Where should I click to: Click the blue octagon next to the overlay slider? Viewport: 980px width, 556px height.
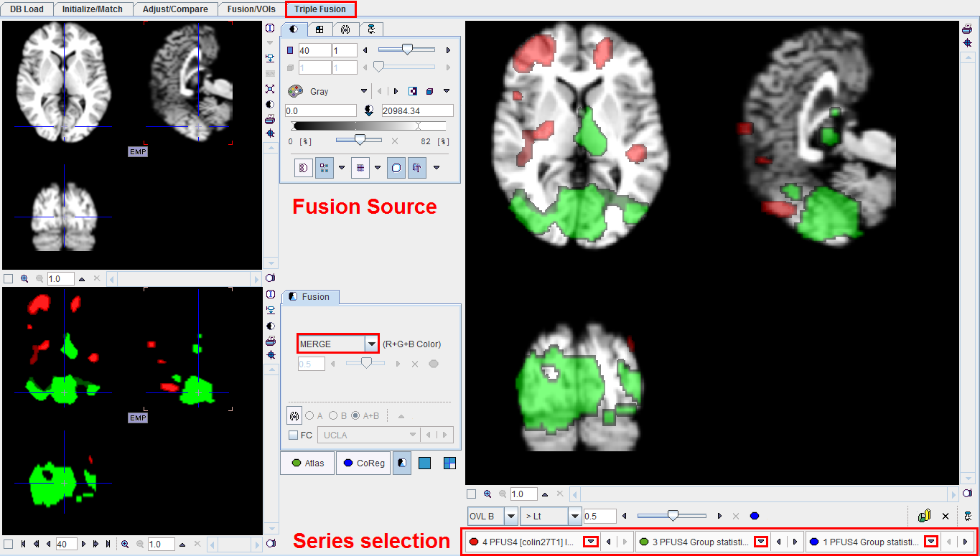pos(755,516)
